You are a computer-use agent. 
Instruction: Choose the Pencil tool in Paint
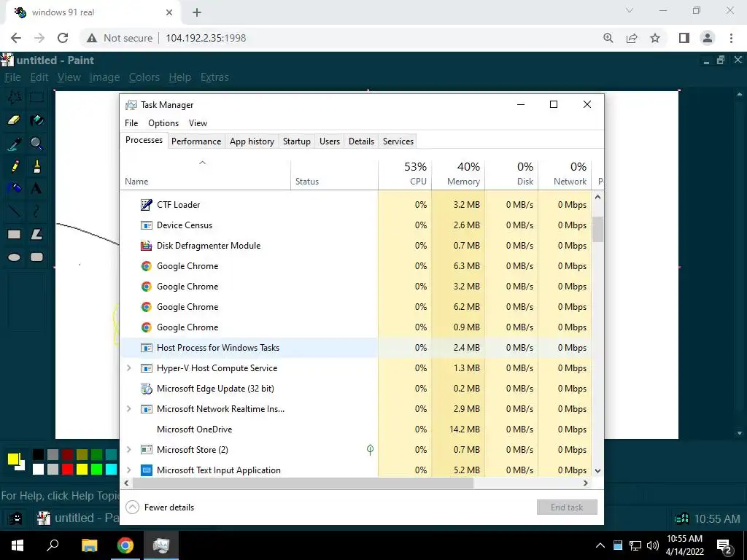point(14,166)
